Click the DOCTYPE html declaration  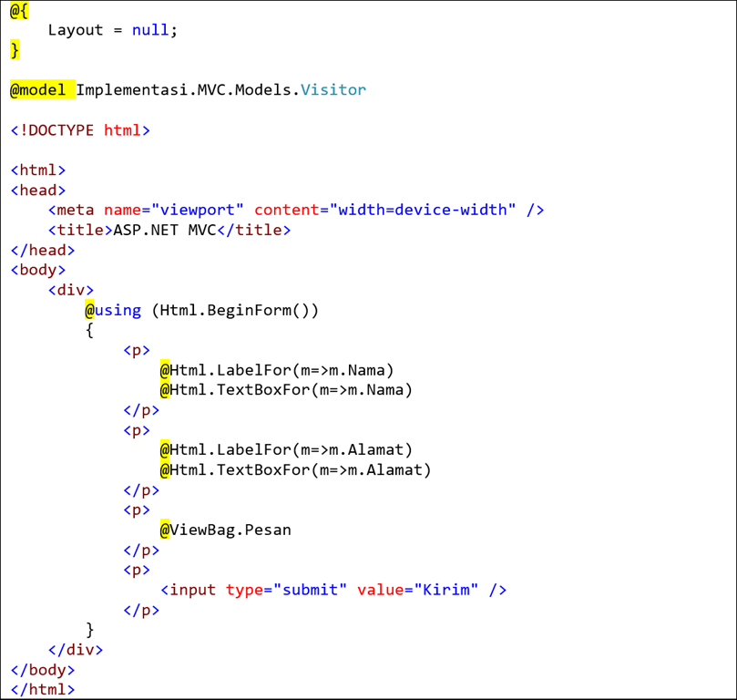(80, 129)
